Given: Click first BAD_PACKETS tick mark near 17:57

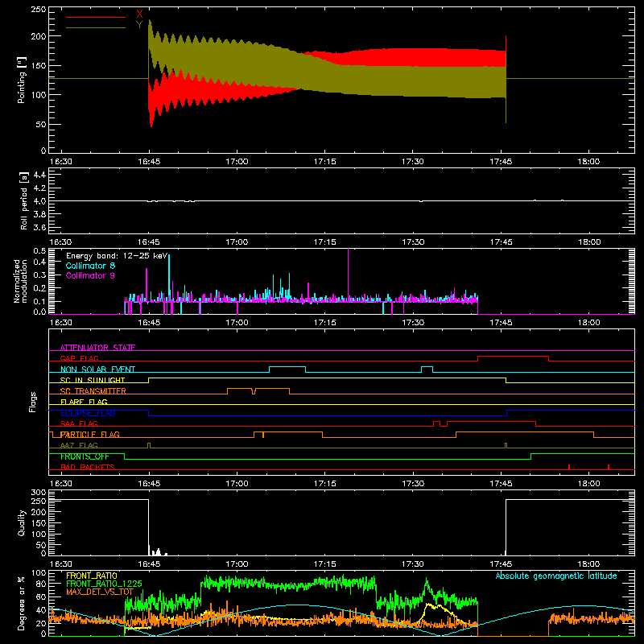Looking at the screenshot, I should (x=569, y=467).
